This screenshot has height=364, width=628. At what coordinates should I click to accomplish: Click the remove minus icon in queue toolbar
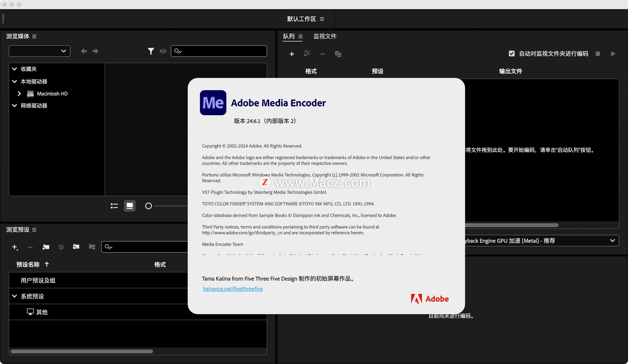(323, 54)
